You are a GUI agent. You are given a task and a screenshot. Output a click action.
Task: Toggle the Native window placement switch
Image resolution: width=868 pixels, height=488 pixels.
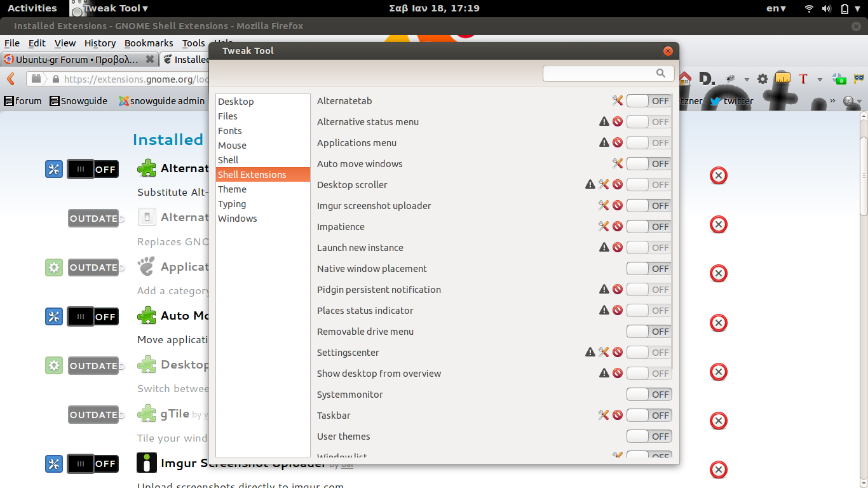click(649, 268)
